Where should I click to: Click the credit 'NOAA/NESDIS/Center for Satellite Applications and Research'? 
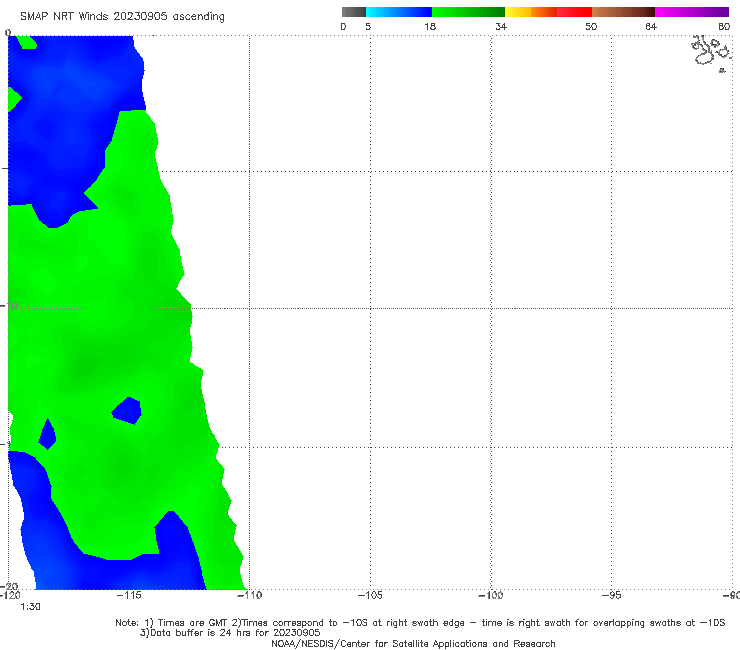click(x=413, y=643)
